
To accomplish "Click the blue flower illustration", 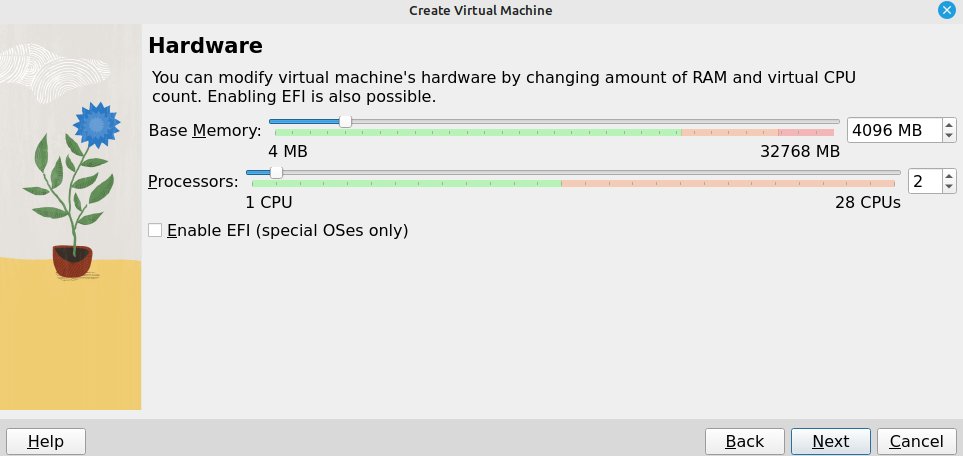I will click(96, 125).
